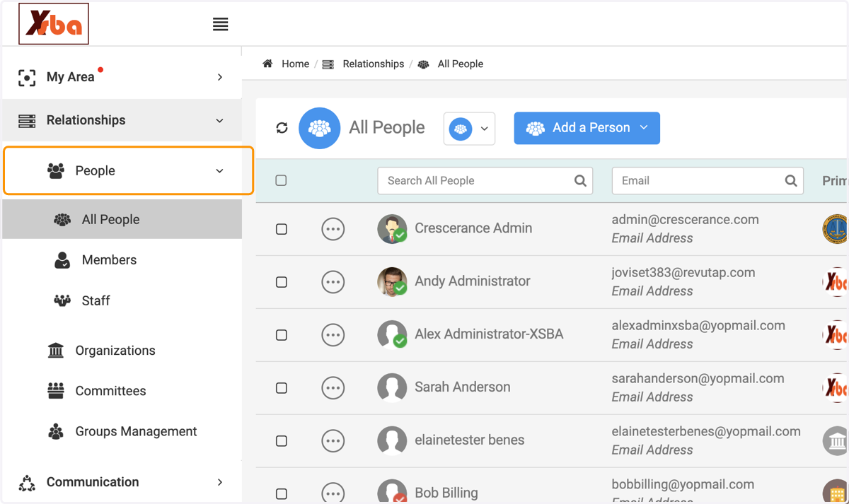The height and width of the screenshot is (504, 849).
Task: Open Alex Administrator-XSBA profile name
Action: pyautogui.click(x=489, y=334)
